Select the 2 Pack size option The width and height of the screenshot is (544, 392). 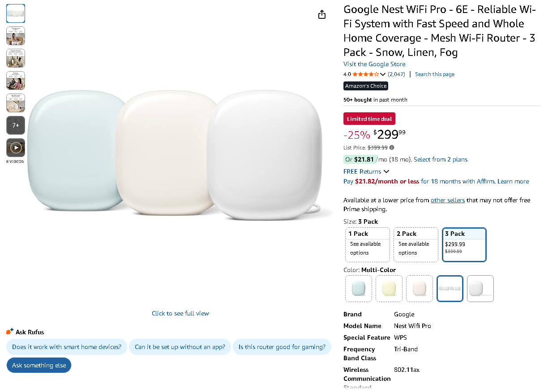(x=416, y=245)
